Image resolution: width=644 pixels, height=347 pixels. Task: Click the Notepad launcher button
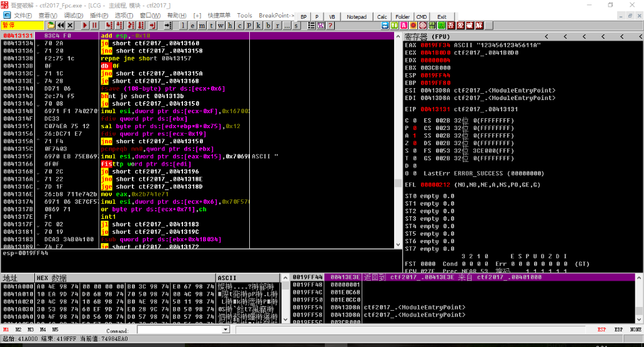[x=357, y=16]
